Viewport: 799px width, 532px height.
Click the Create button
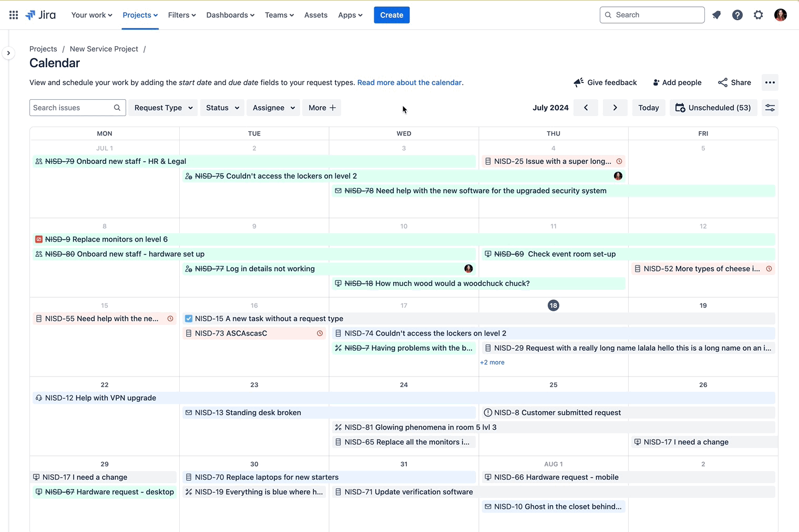click(391, 15)
